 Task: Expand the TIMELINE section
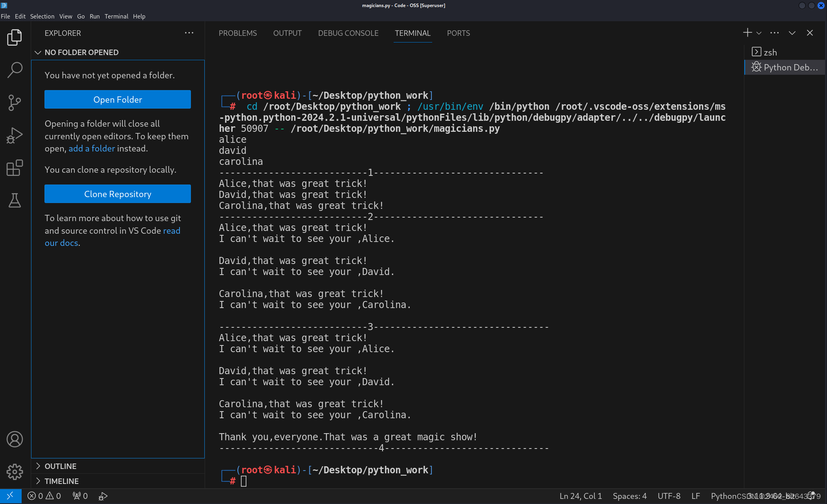coord(118,481)
